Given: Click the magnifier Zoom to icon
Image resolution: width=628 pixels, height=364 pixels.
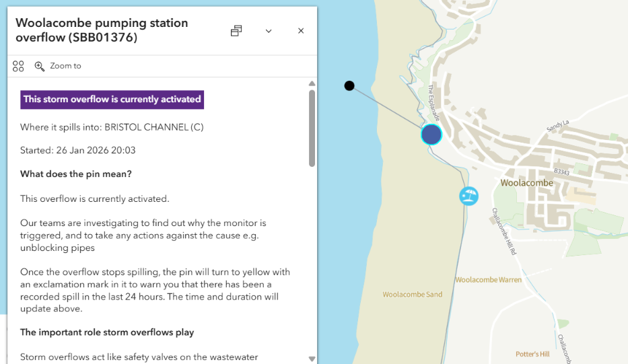Looking at the screenshot, I should [x=40, y=66].
